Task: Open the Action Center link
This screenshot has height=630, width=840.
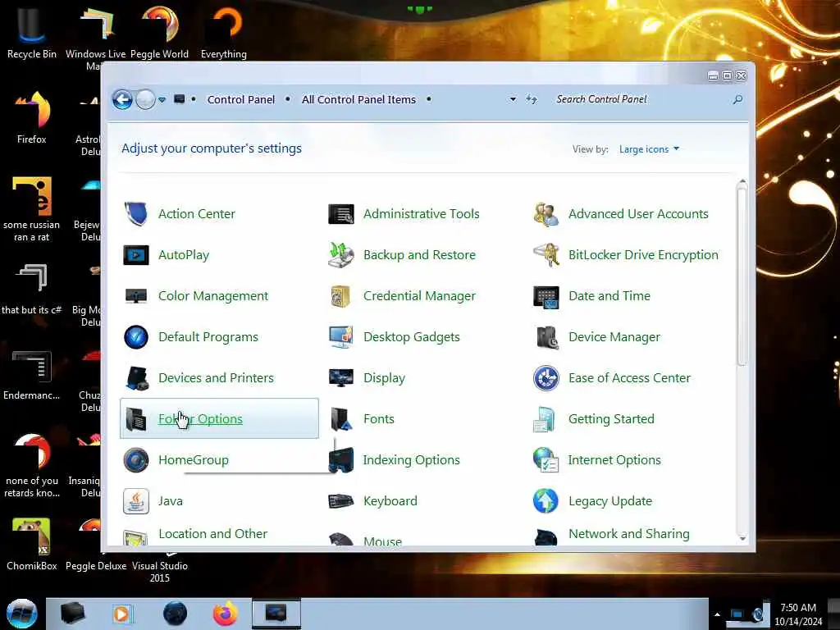Action: pos(197,214)
